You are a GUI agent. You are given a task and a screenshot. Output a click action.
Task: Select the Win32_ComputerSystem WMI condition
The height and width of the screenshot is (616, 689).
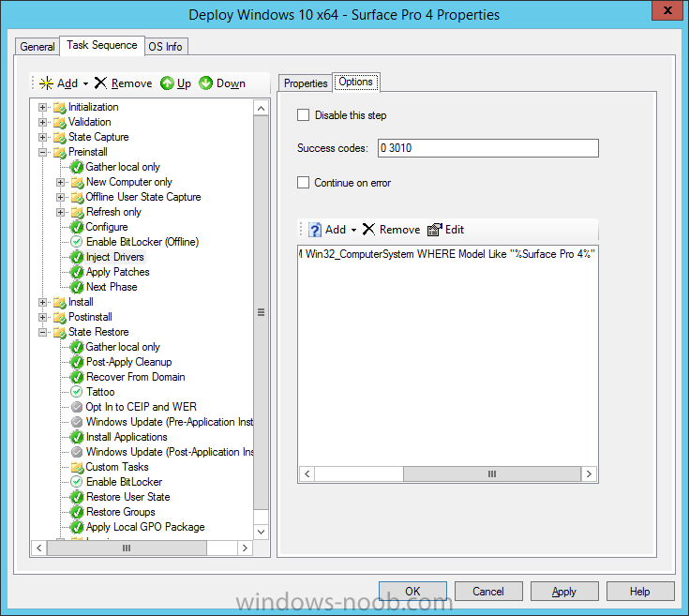pyautogui.click(x=447, y=254)
